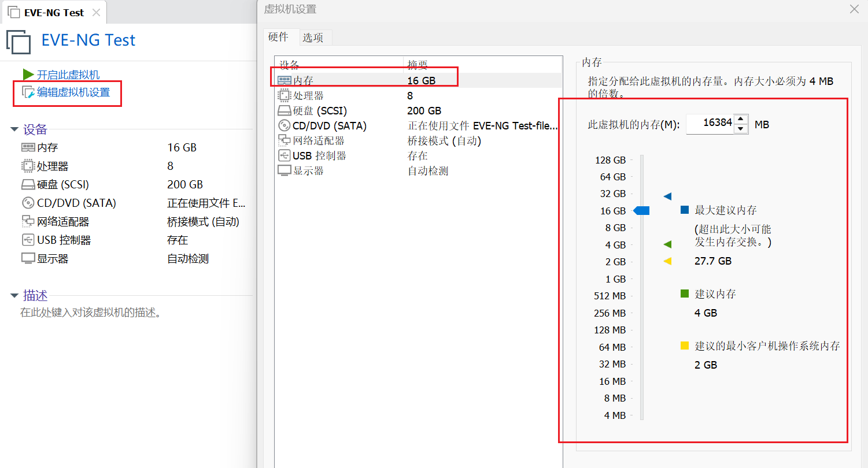
Task: Click the 摘要 column header
Action: coord(482,65)
